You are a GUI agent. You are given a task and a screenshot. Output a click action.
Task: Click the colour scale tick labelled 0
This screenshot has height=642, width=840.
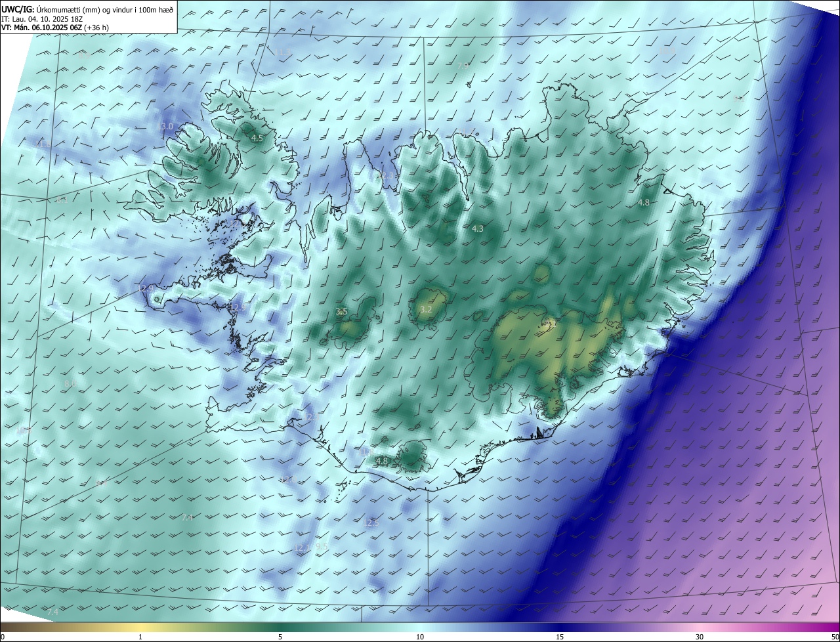3,637
